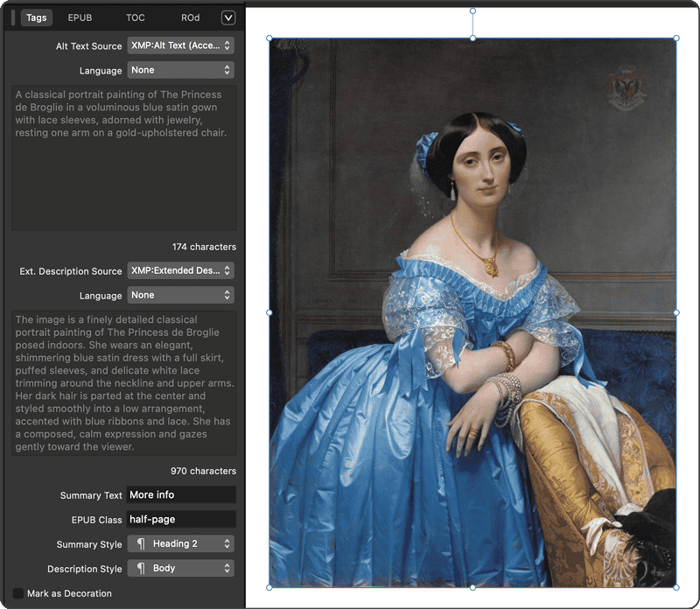Click the panel grip handle beside Tags

13,17
